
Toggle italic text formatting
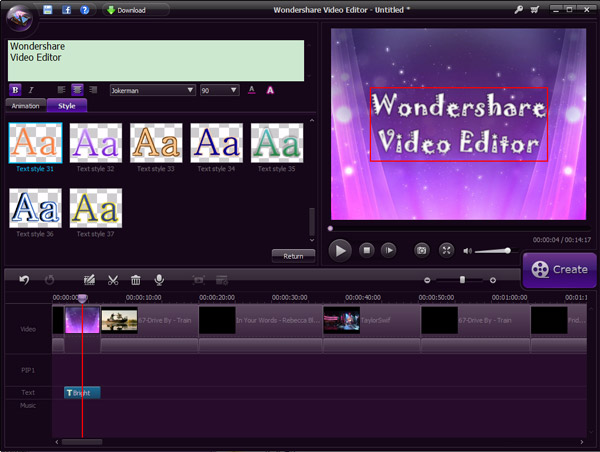[30, 90]
